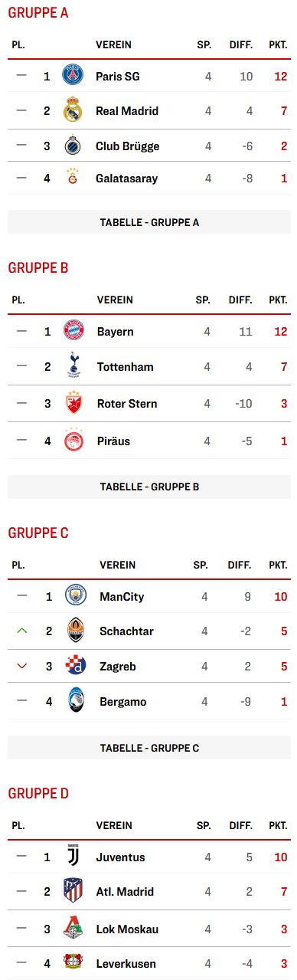Open the Tabelle - Gruppe A button
Screen dimensions: 297x980
pyautogui.click(x=149, y=222)
